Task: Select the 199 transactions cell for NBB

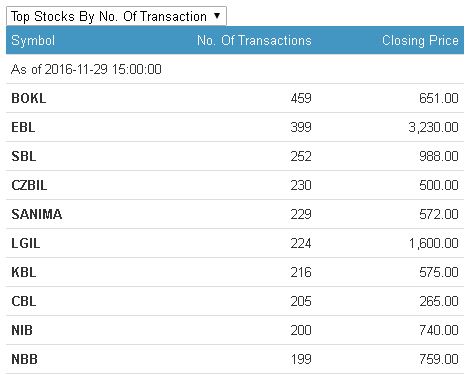Action: tap(301, 359)
